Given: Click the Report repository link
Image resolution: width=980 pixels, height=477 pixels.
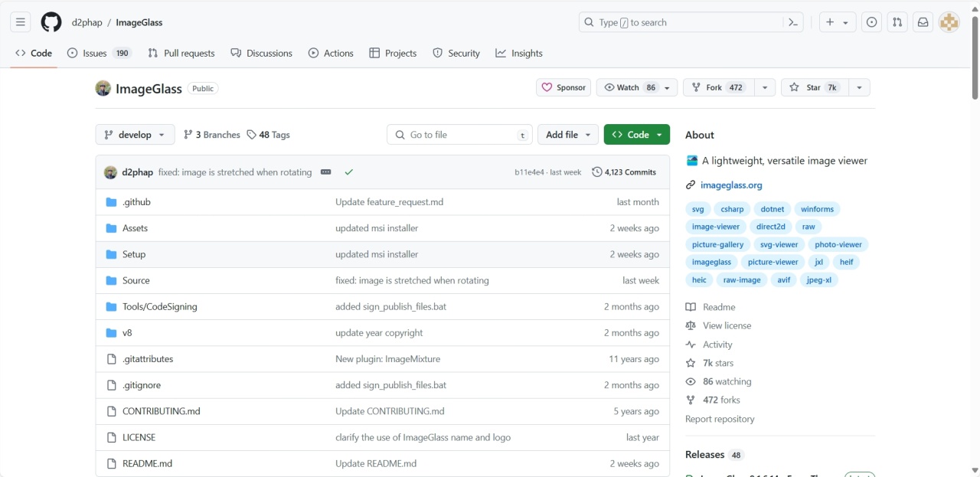Looking at the screenshot, I should coord(720,419).
